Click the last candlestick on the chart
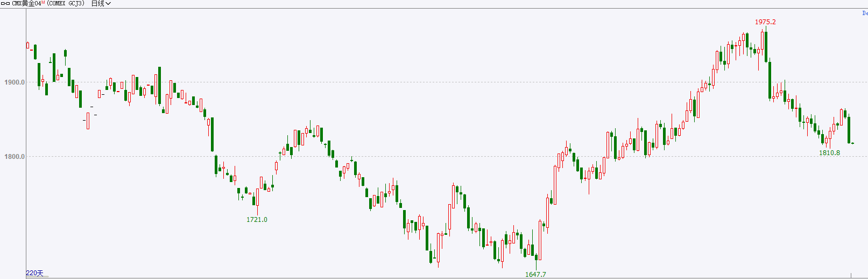 click(x=853, y=143)
